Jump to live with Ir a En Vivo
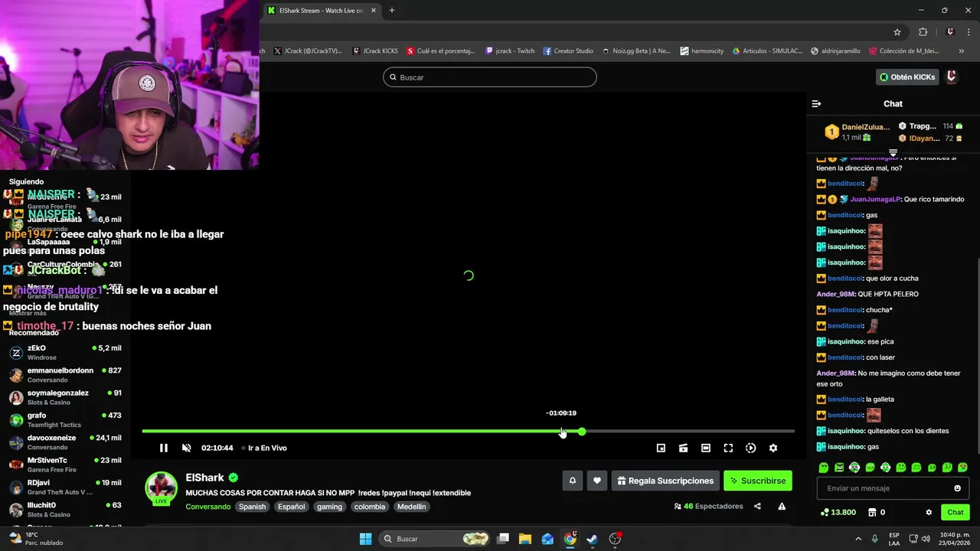 [x=263, y=448]
